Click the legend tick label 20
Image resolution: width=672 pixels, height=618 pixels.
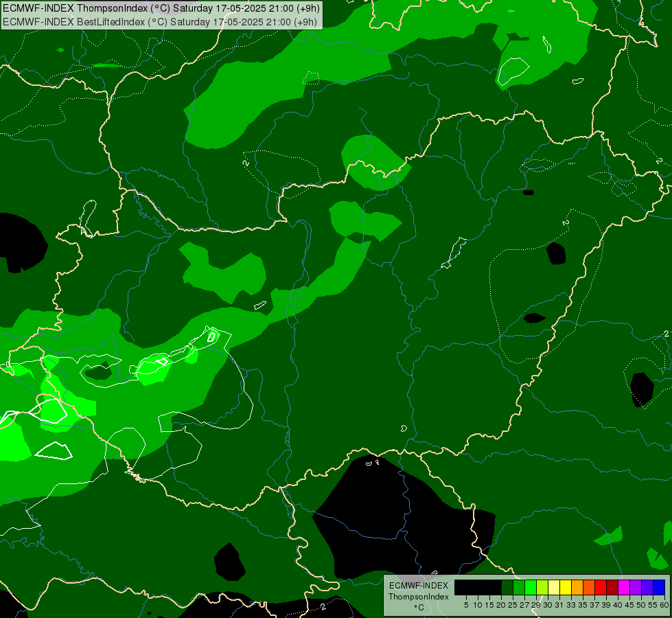tap(501, 605)
